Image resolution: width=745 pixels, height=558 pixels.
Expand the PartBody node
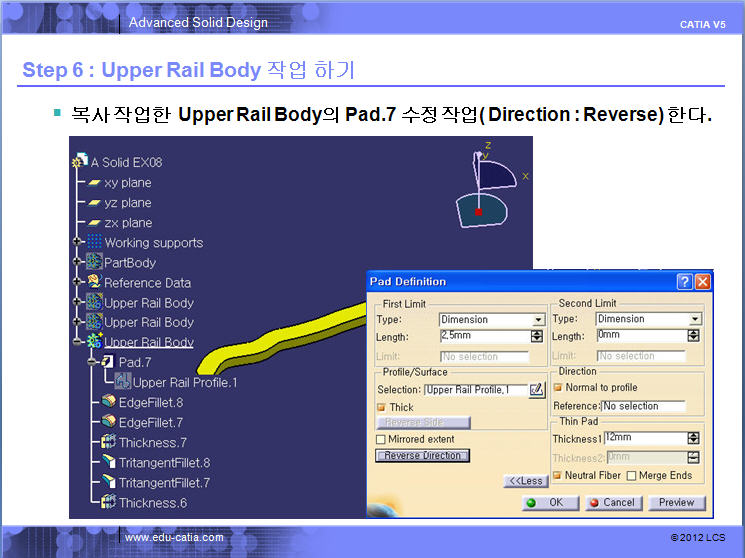click(77, 262)
